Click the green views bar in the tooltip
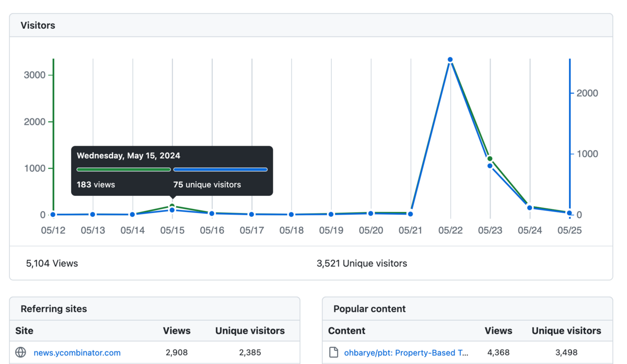The width and height of the screenshot is (627, 364). point(124,170)
